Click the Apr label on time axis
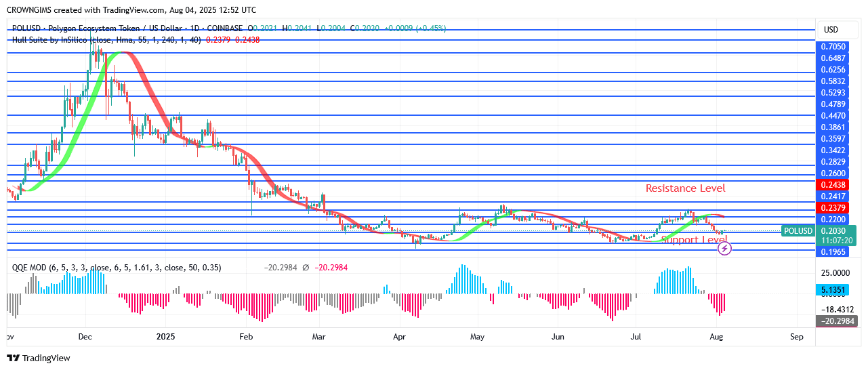868x370 pixels. pyautogui.click(x=400, y=336)
